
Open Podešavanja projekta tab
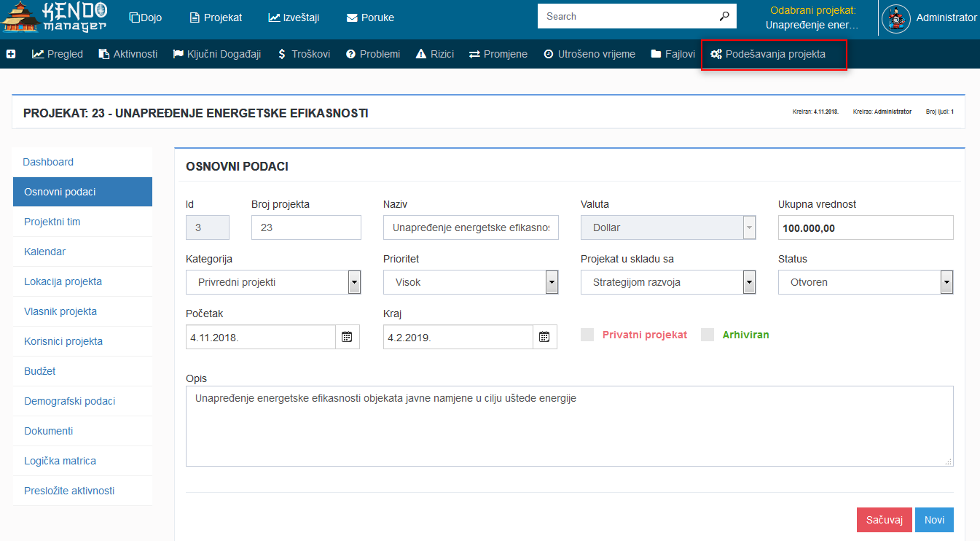tap(768, 54)
